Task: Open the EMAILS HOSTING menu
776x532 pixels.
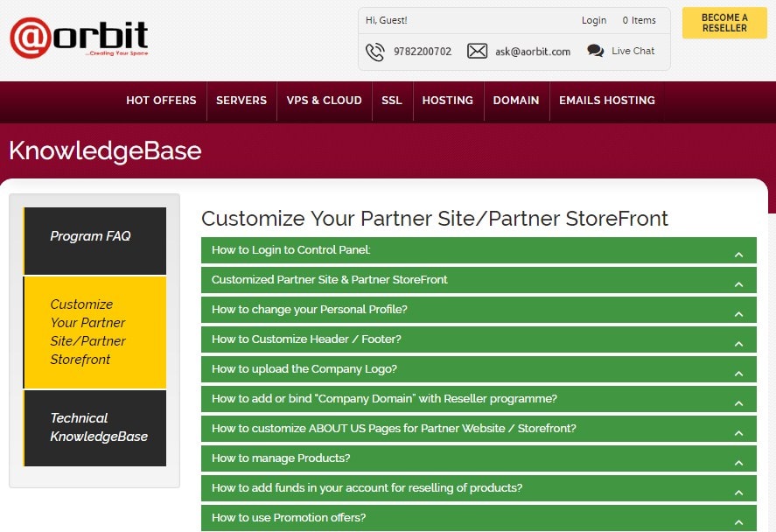Action: (607, 101)
